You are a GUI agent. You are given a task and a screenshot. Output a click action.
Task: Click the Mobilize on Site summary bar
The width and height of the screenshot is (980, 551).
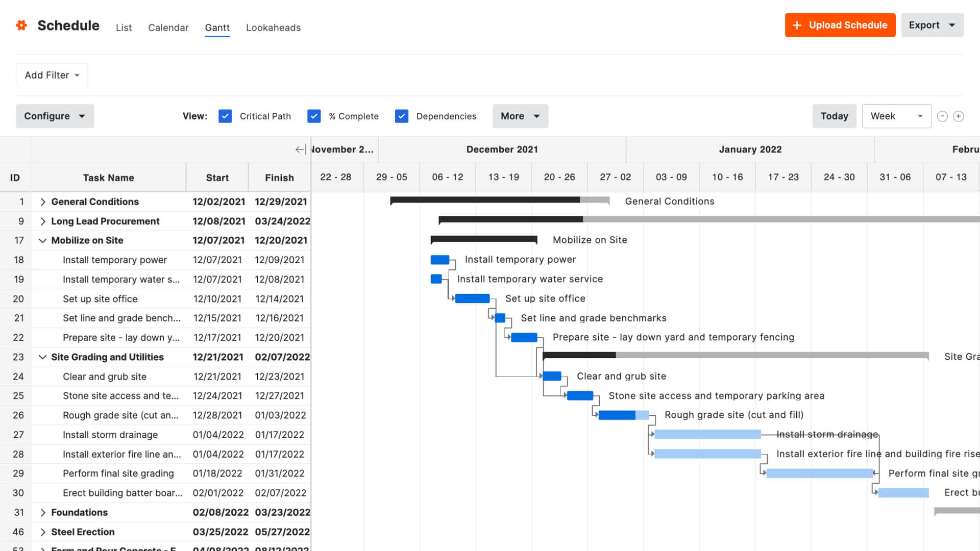(x=484, y=239)
